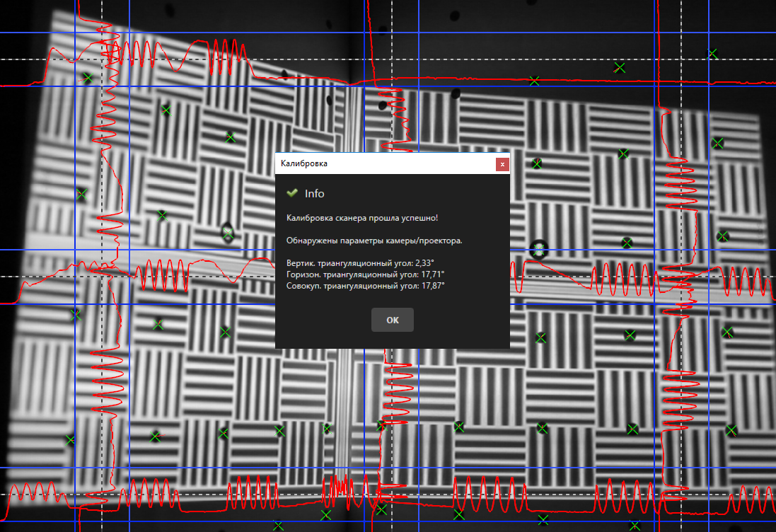Pick the ring marker right of the dialog
776x532 pixels.
tap(540, 248)
